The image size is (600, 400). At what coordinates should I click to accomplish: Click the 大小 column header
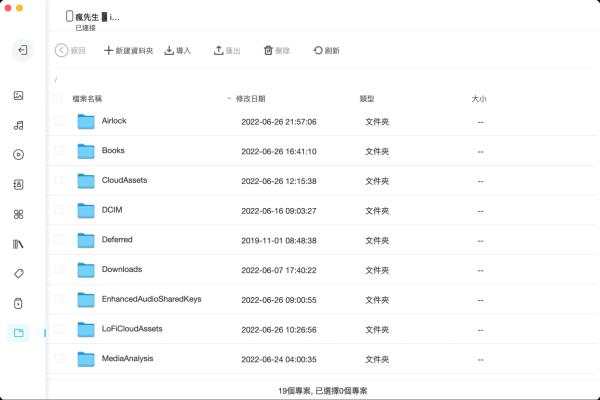(478, 99)
